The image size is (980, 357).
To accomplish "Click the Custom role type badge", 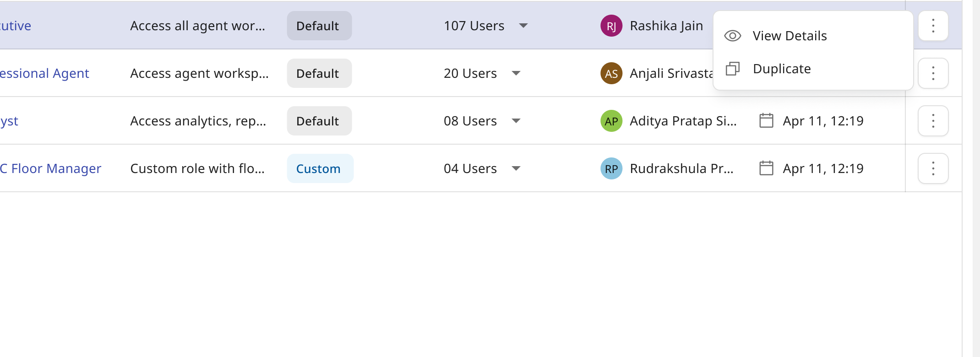I will pos(320,168).
